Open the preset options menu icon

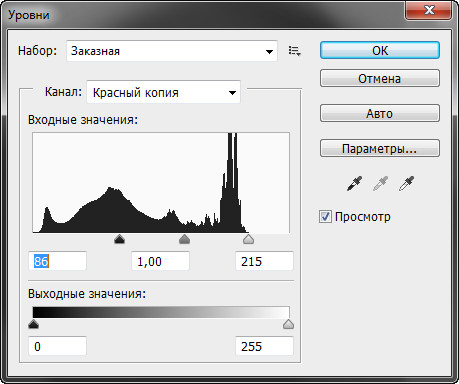[295, 51]
